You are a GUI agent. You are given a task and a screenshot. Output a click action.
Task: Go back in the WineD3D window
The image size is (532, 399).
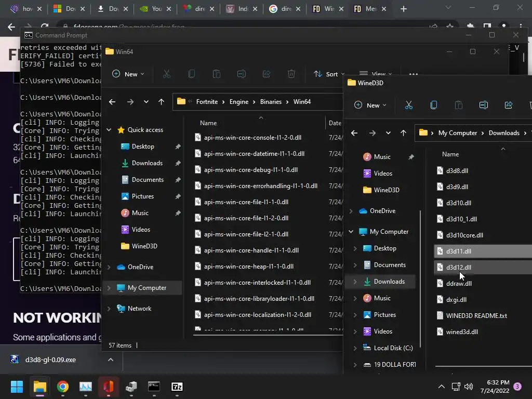click(x=354, y=133)
